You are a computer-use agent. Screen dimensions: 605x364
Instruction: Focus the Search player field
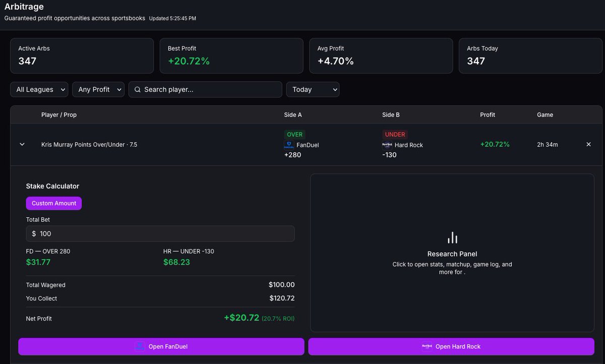click(x=205, y=89)
